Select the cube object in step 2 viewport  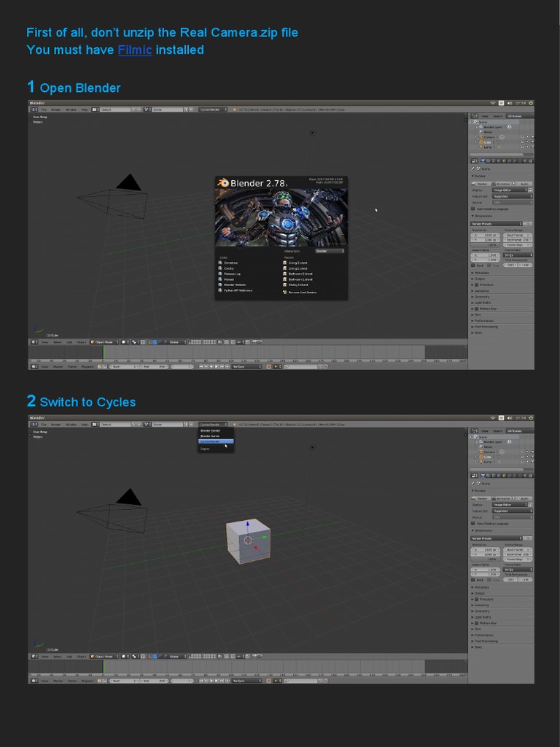click(248, 542)
